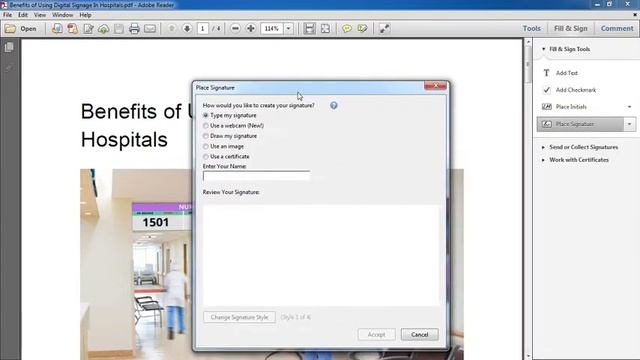The image size is (640, 360).
Task: Select the Place Signature tool
Action: [580, 124]
